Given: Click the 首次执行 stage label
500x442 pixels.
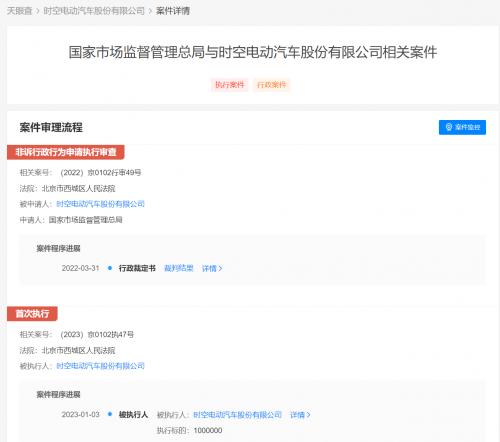Looking at the screenshot, I should pos(32,314).
